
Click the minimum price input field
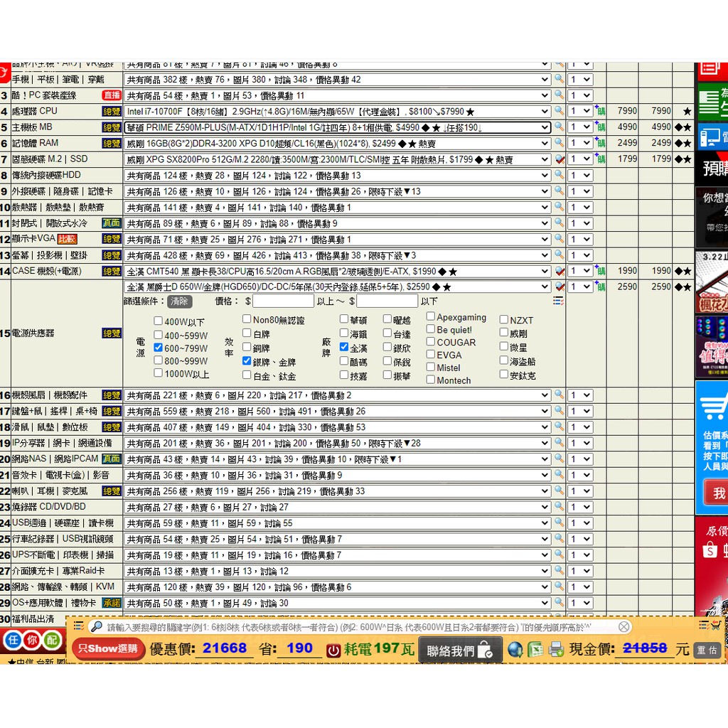coord(283,301)
